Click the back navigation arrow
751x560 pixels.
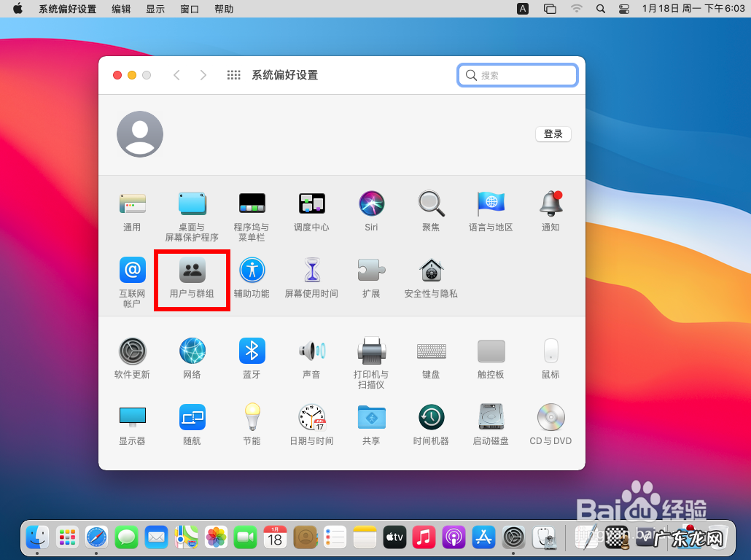coord(176,75)
